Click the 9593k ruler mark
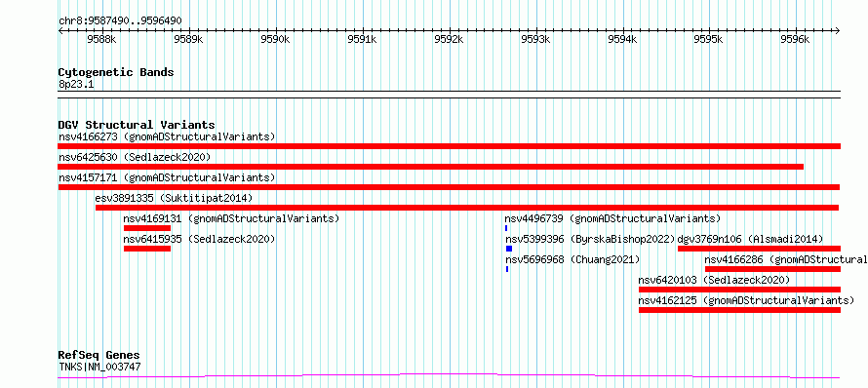 (536, 40)
